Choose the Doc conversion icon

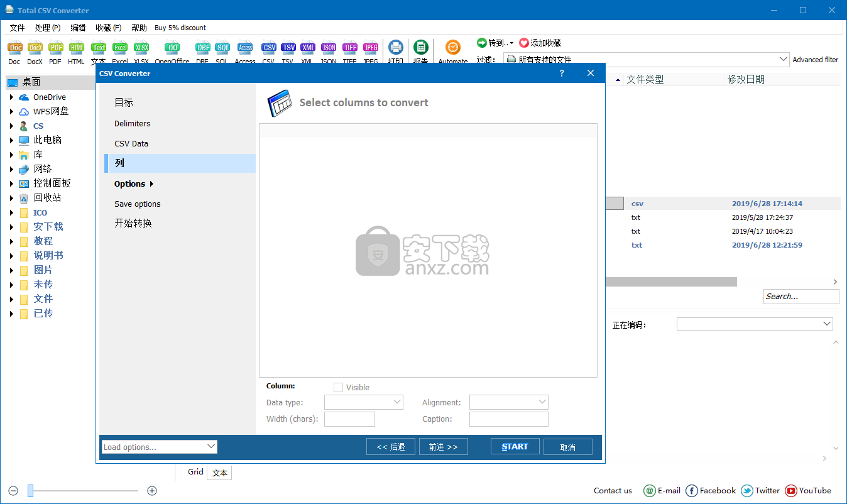click(14, 48)
